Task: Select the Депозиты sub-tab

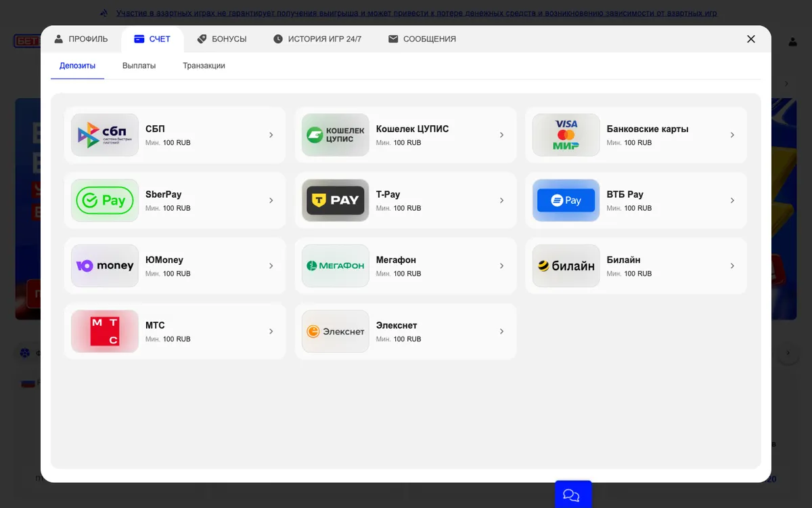Action: coord(77,66)
